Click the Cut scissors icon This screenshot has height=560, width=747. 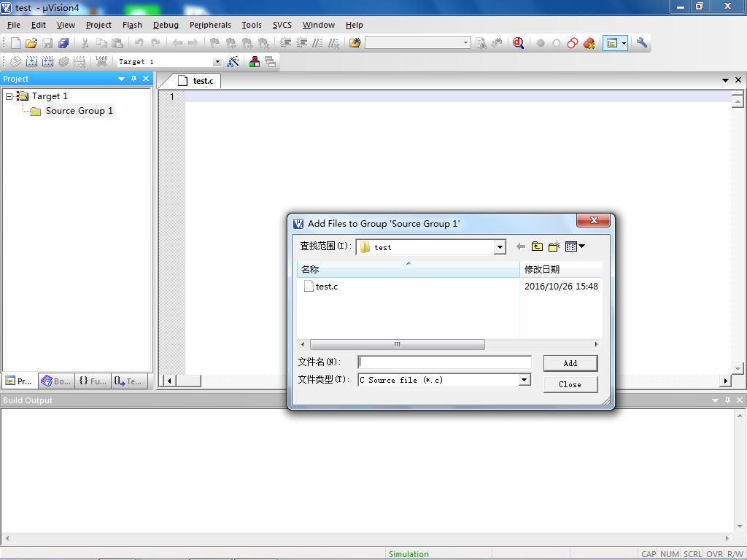click(x=85, y=43)
